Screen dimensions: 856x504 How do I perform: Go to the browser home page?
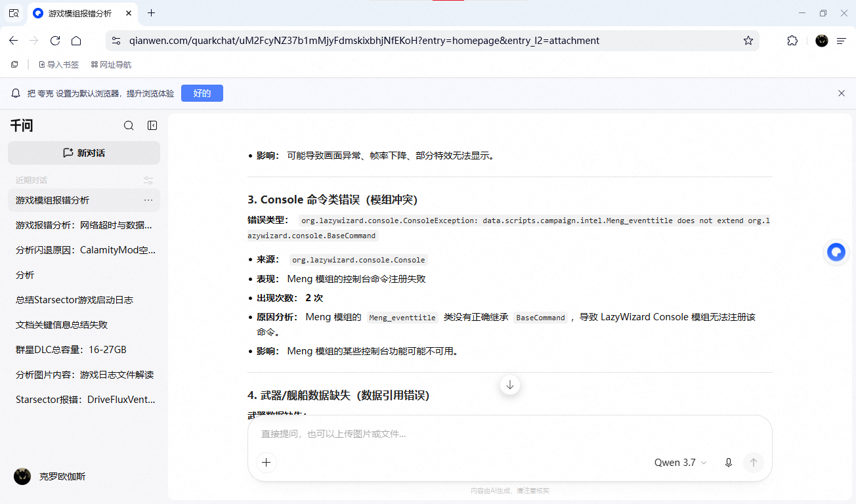tap(76, 41)
